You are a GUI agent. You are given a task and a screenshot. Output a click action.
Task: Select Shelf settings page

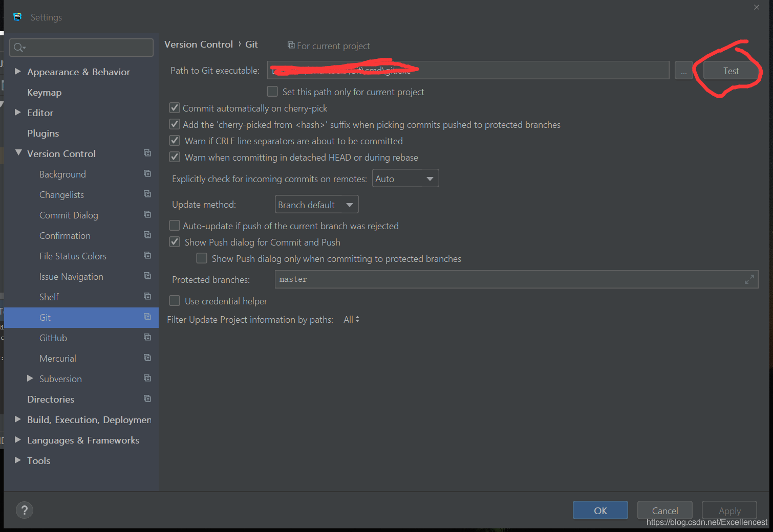coord(49,297)
